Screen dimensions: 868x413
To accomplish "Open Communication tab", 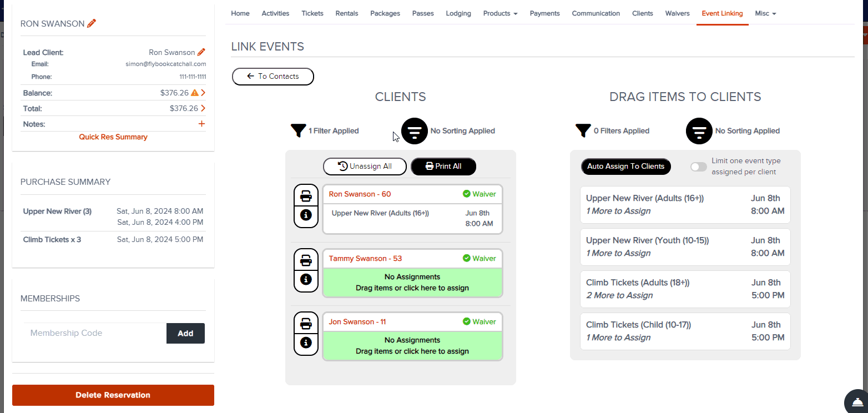I will pos(596,13).
